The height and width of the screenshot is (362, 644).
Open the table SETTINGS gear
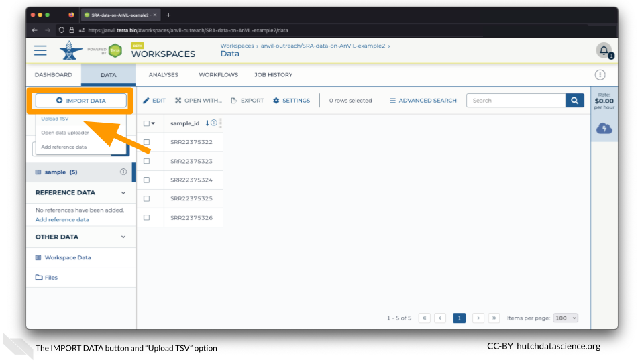[x=292, y=100]
